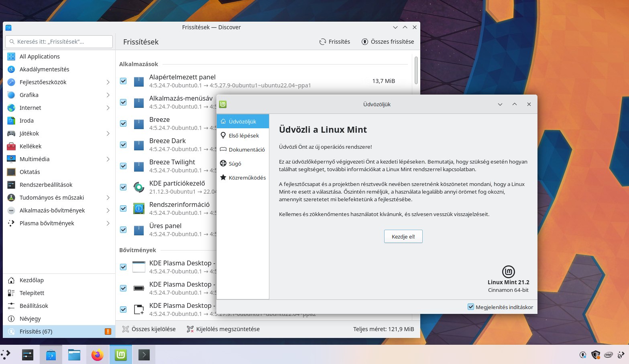Screen dimensions: 629x364
Task: Expand Játékok chevron arrow
Action: tap(108, 133)
